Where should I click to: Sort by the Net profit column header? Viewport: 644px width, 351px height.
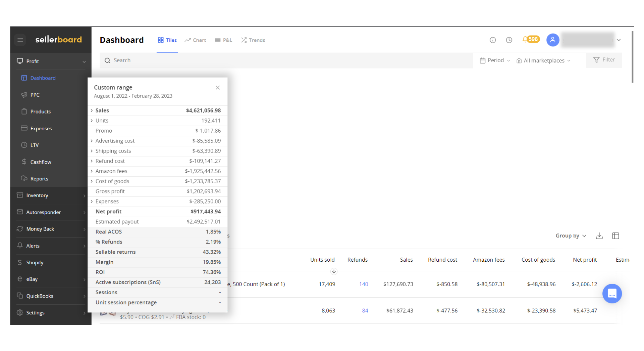pos(585,260)
